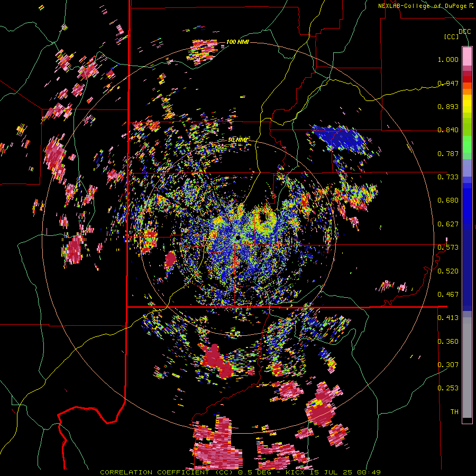This screenshot has width=476, height=476.
Task: Click the 100 NMI range ring label
Action: coord(237,42)
